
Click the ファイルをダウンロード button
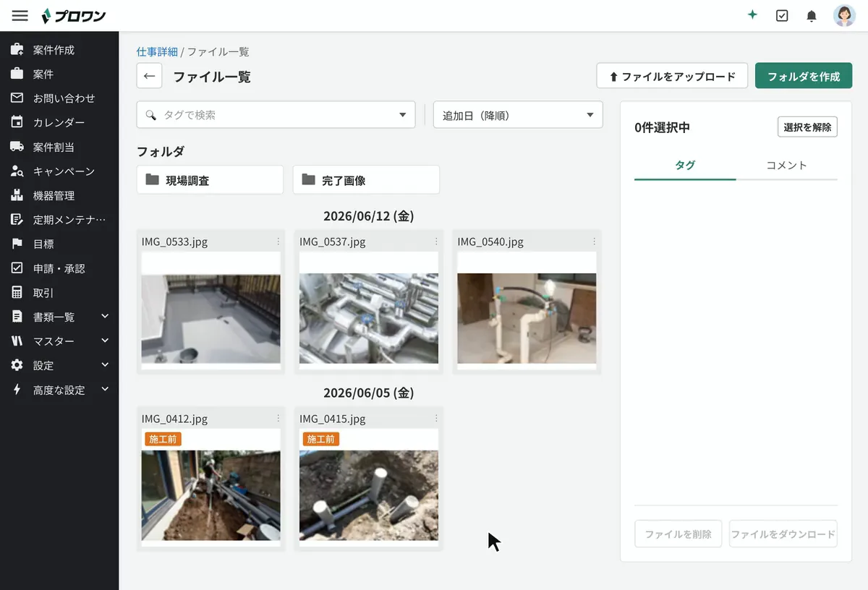pyautogui.click(x=783, y=534)
